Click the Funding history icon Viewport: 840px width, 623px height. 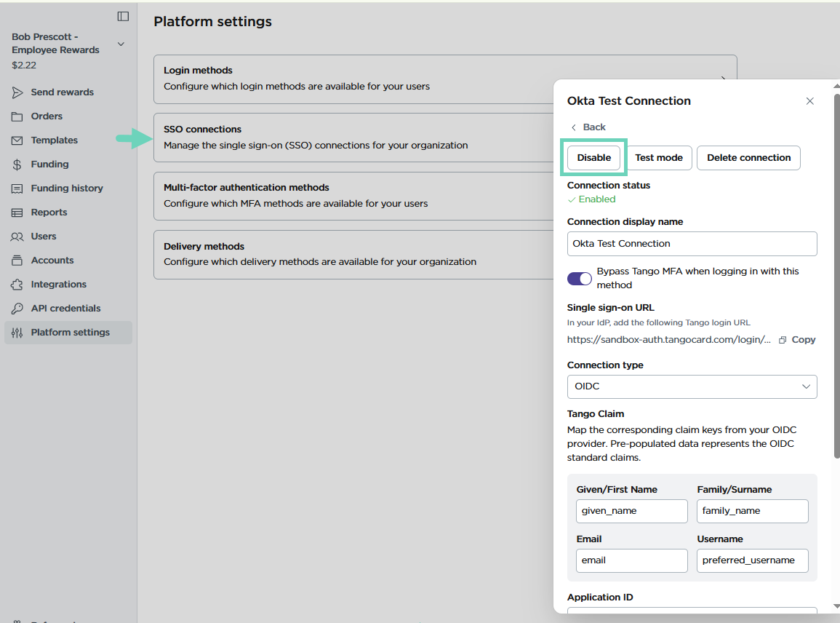tap(17, 189)
